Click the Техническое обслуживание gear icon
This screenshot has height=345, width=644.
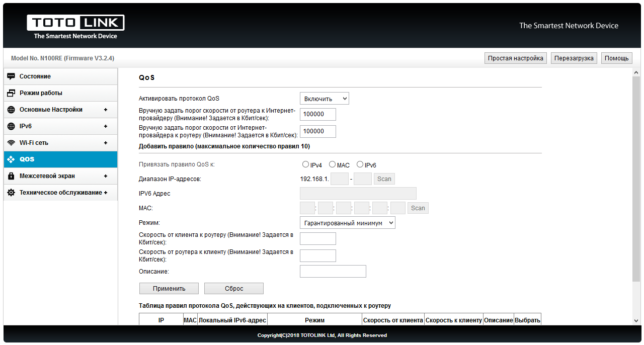coord(11,193)
